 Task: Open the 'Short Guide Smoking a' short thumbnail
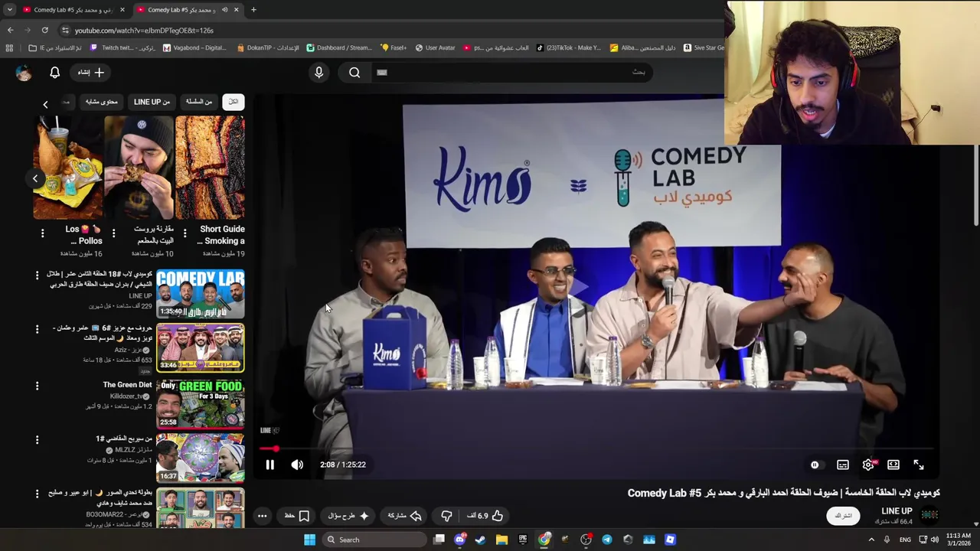click(211, 168)
